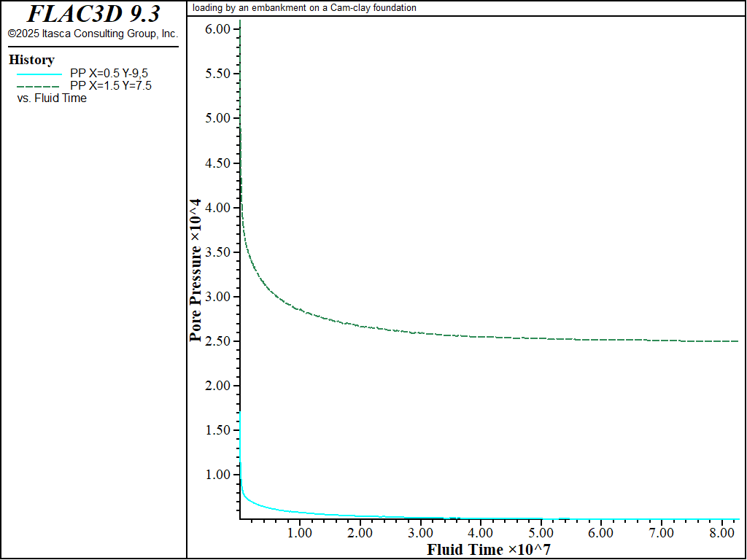Click the FLAC3D 9.3 title logo
This screenshot has height=560, width=747.
pos(93,14)
